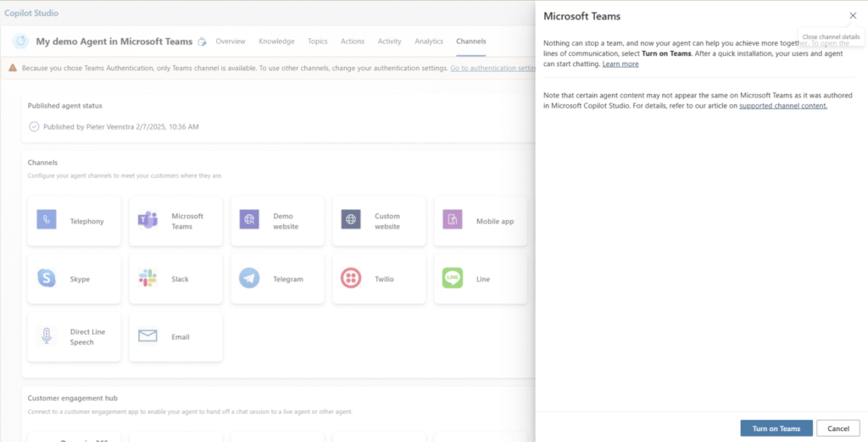The height and width of the screenshot is (442, 868).
Task: Click the agent edit icon beside the title
Action: click(202, 41)
